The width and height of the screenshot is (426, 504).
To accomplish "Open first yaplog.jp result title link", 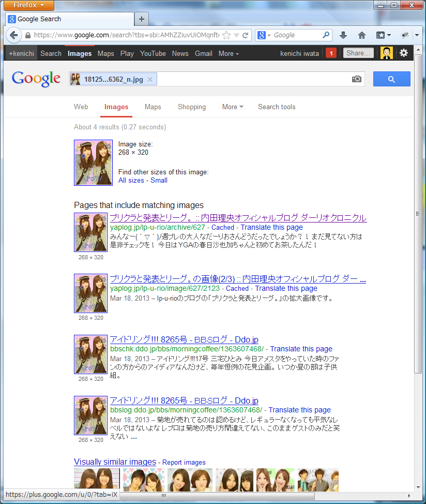I will [x=238, y=218].
